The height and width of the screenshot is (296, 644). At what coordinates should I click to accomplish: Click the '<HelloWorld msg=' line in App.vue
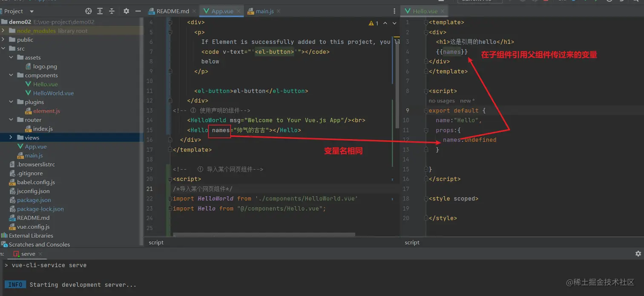pos(276,120)
